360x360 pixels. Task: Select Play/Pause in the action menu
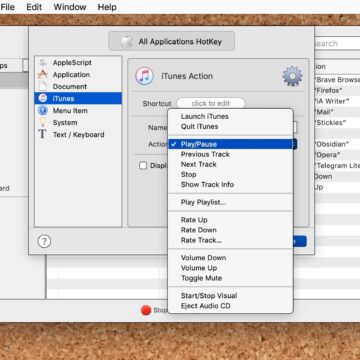(x=230, y=144)
